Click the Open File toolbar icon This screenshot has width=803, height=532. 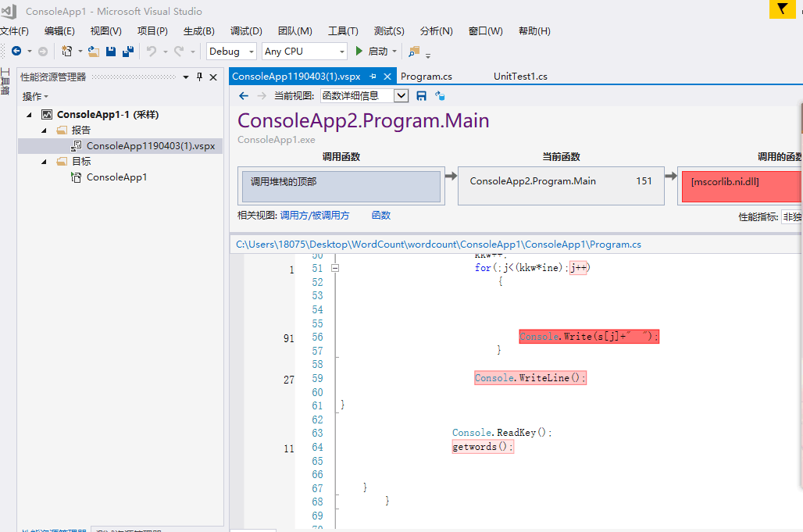pos(94,52)
